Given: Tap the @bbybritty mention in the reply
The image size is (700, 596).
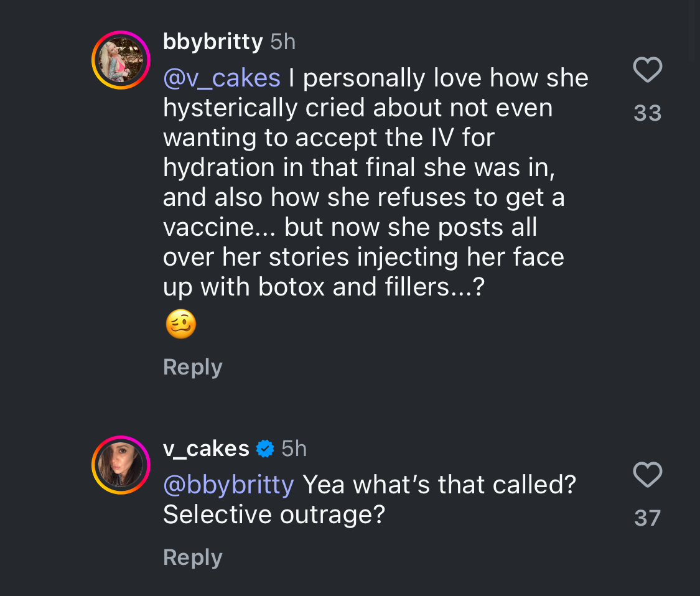Looking at the screenshot, I should click(x=228, y=485).
